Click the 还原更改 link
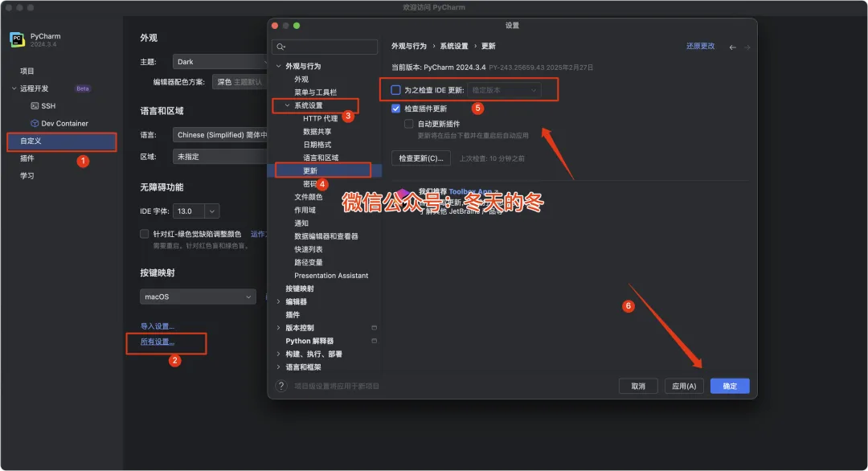868x471 pixels. (700, 47)
